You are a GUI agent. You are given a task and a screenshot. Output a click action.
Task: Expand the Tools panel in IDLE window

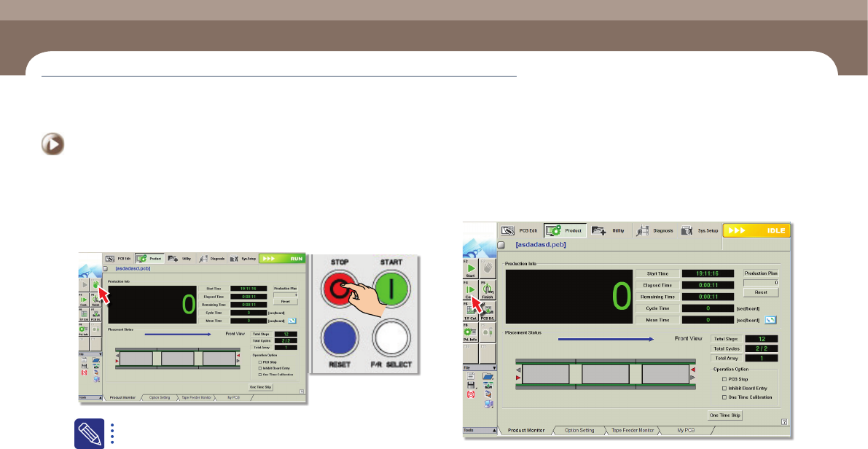coord(494,430)
